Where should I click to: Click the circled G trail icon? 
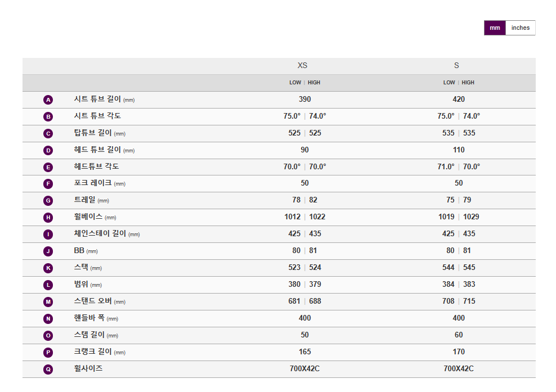[48, 201]
